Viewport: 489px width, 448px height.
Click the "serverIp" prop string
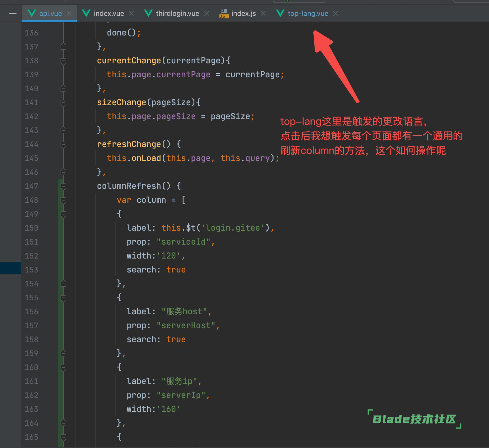pos(181,395)
